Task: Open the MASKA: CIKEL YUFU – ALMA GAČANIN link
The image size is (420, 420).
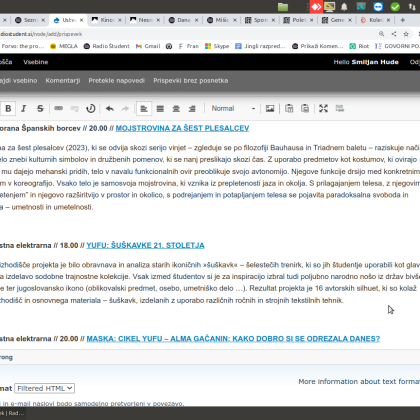Action: tap(233, 339)
